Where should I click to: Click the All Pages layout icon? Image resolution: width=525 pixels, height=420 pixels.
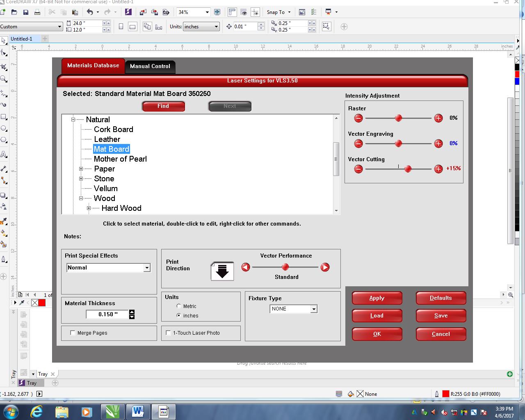click(147, 27)
